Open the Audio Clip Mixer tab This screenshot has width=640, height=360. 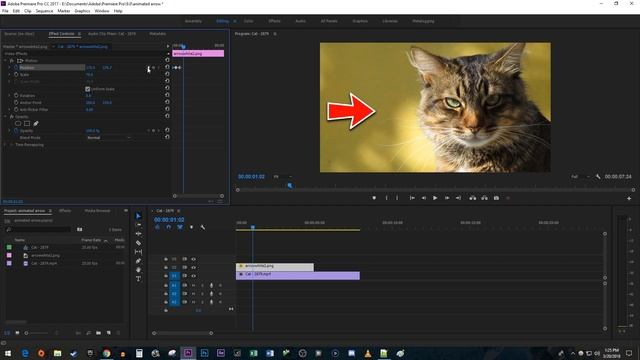coord(112,34)
